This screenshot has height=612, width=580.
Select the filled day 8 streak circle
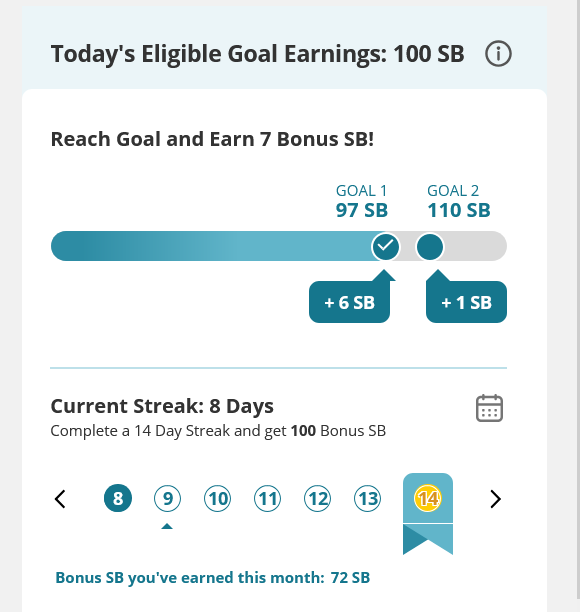tap(118, 498)
